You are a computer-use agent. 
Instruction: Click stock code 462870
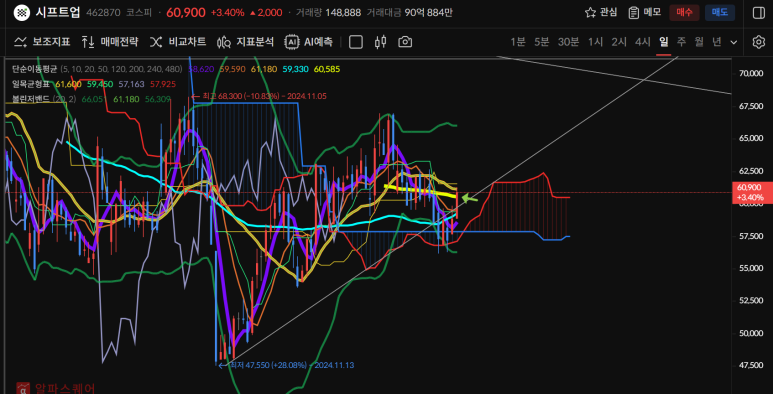(x=103, y=13)
